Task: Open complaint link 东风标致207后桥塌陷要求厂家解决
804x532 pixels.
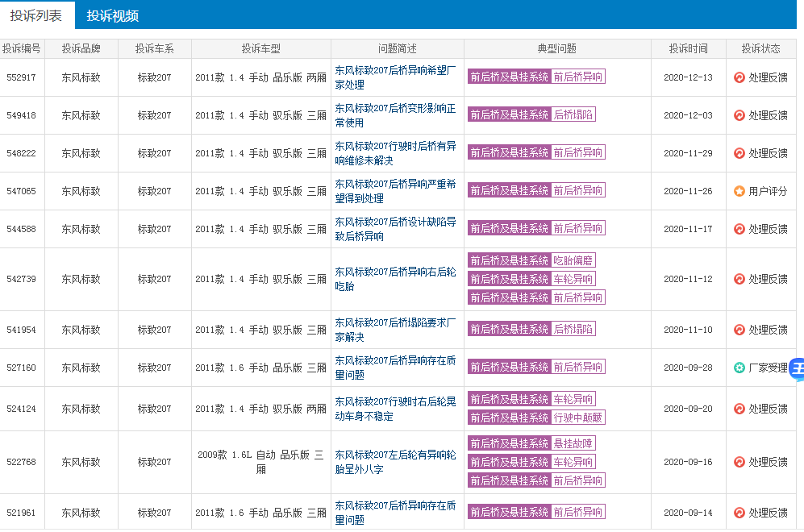Action: point(395,330)
